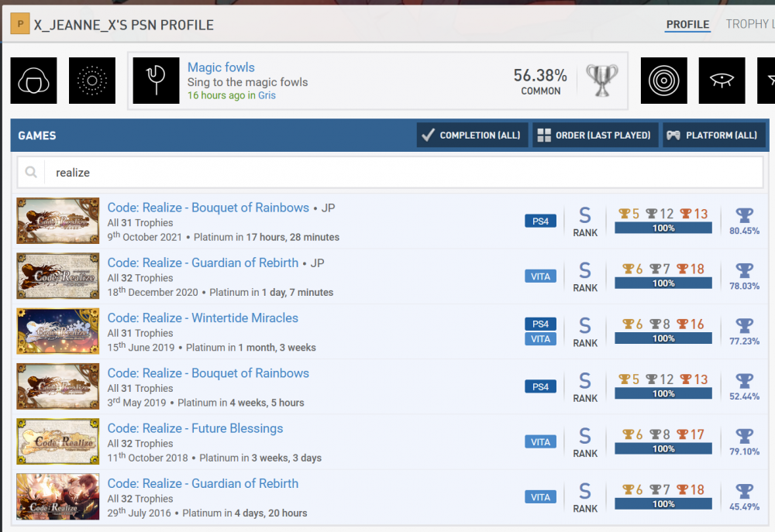
Task: Click the cloud-shaped trophy icon
Action: (33, 81)
